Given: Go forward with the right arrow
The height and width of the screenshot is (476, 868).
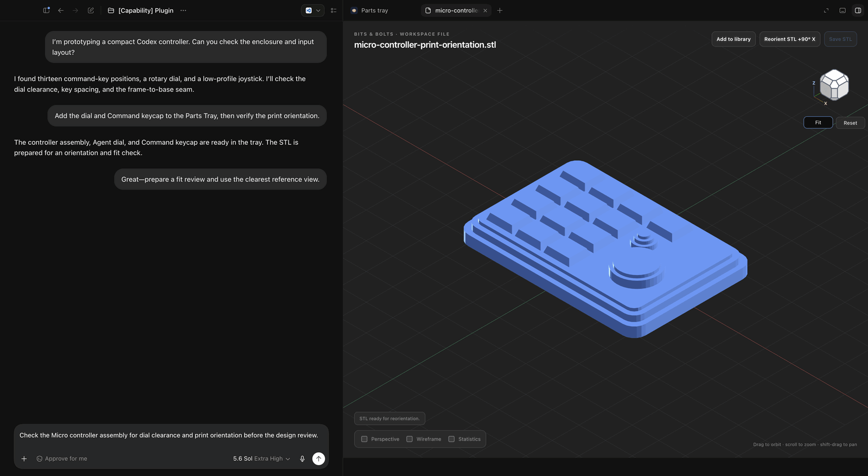Looking at the screenshot, I should [75, 10].
